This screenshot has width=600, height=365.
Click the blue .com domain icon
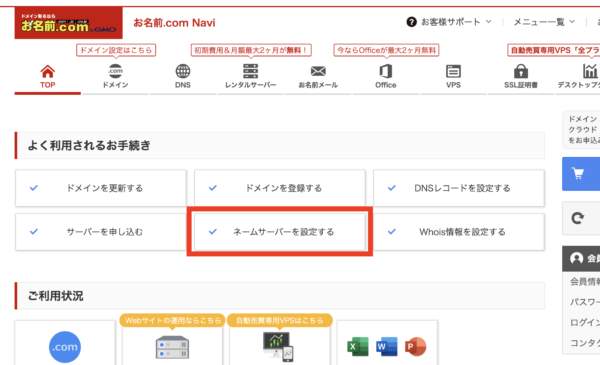(x=65, y=347)
